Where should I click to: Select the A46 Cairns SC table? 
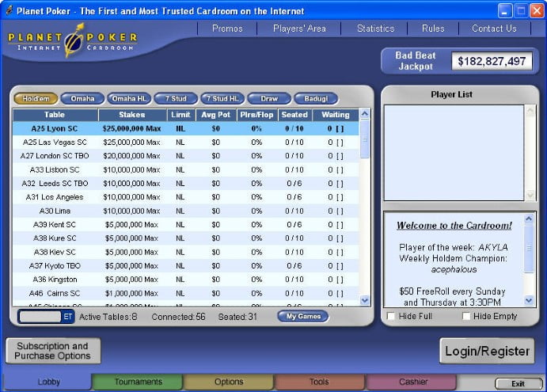[x=185, y=294]
